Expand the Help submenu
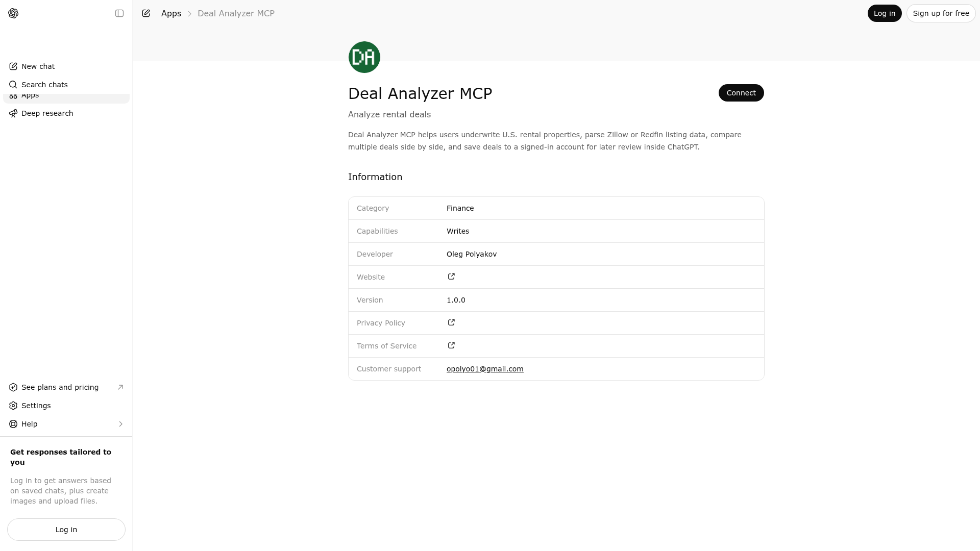Viewport: 980px width, 551px height. click(x=66, y=424)
